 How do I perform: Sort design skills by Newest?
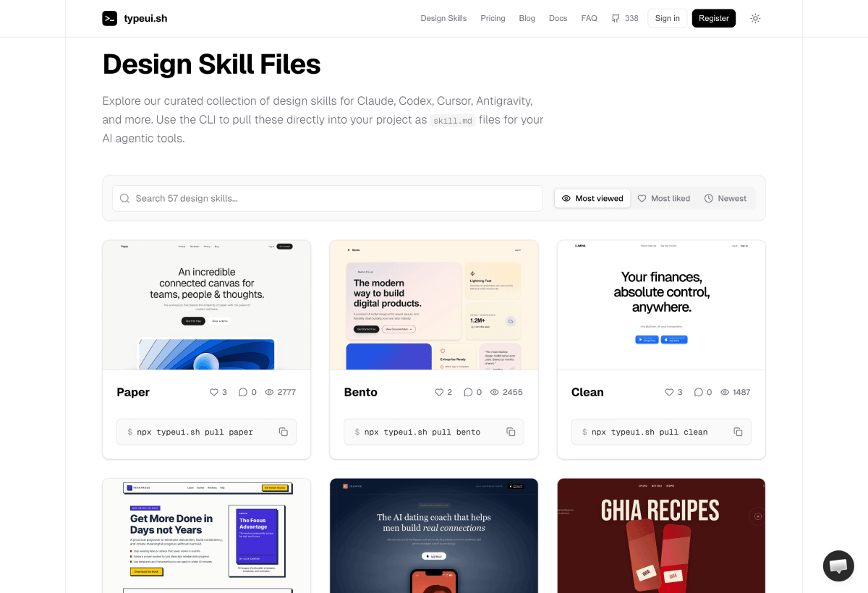[x=726, y=198]
